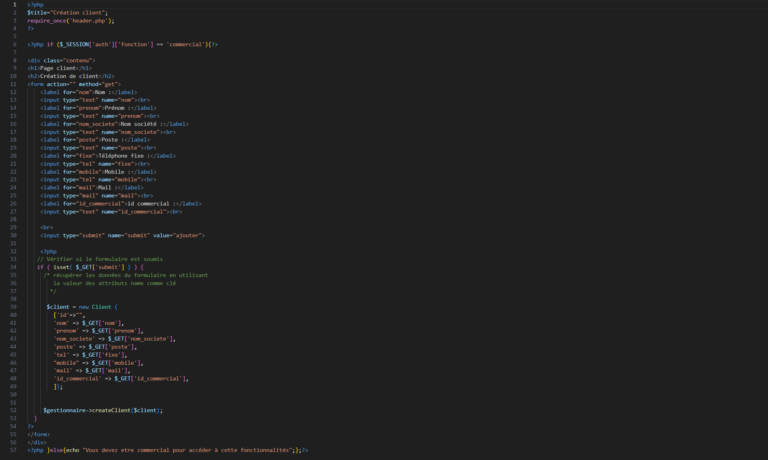Click the input type="submit" value="ajouter" line
This screenshot has height=460, width=768.
[122, 236]
